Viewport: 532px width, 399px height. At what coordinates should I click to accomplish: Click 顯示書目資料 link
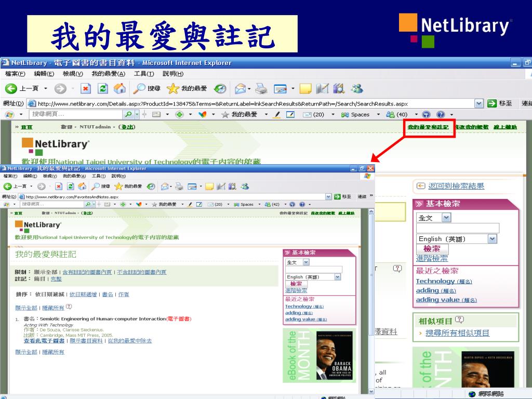pyautogui.click(x=86, y=341)
